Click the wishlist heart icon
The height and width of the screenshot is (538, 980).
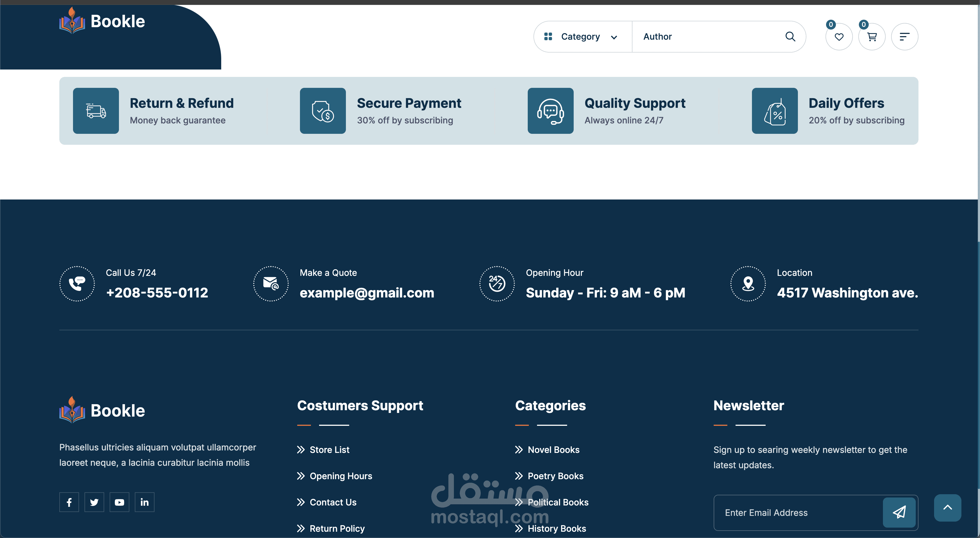pos(839,37)
